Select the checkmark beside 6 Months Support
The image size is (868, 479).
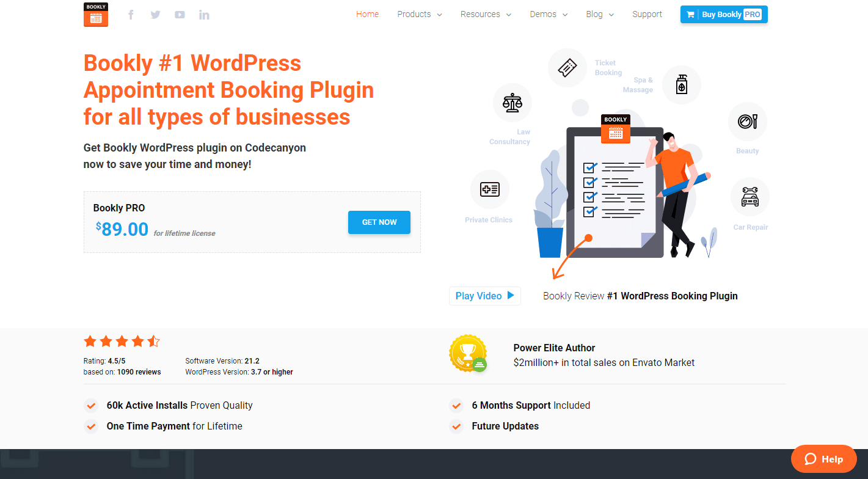click(456, 405)
